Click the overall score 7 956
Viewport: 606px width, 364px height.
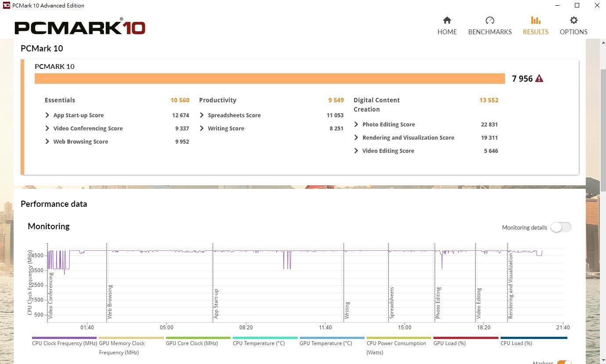(x=522, y=79)
